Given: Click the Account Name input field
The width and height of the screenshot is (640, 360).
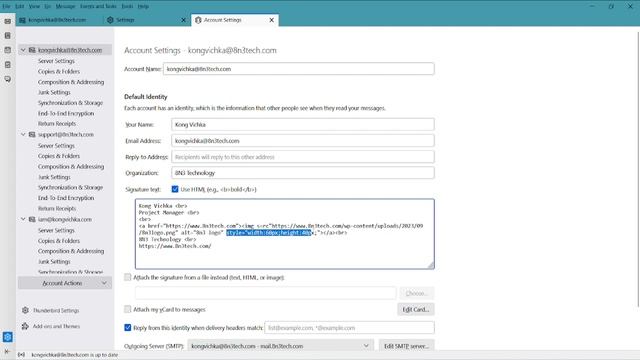Looking at the screenshot, I should 299,69.
